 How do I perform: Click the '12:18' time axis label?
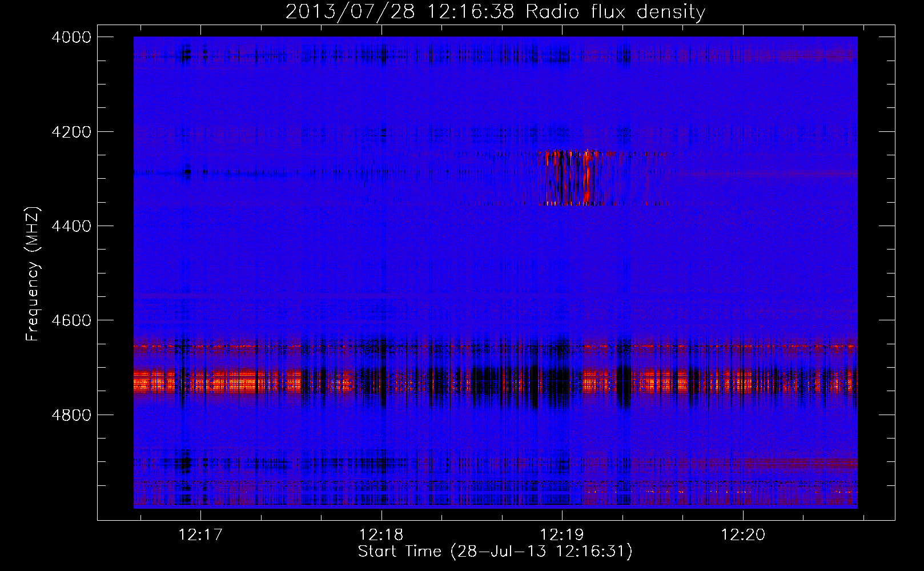point(381,534)
